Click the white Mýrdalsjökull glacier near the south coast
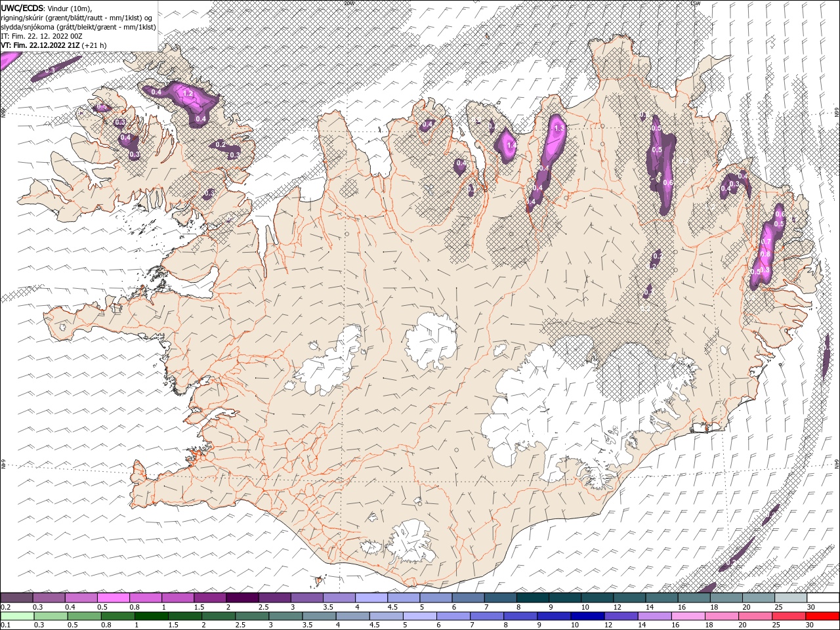The width and height of the screenshot is (840, 630). click(409, 541)
